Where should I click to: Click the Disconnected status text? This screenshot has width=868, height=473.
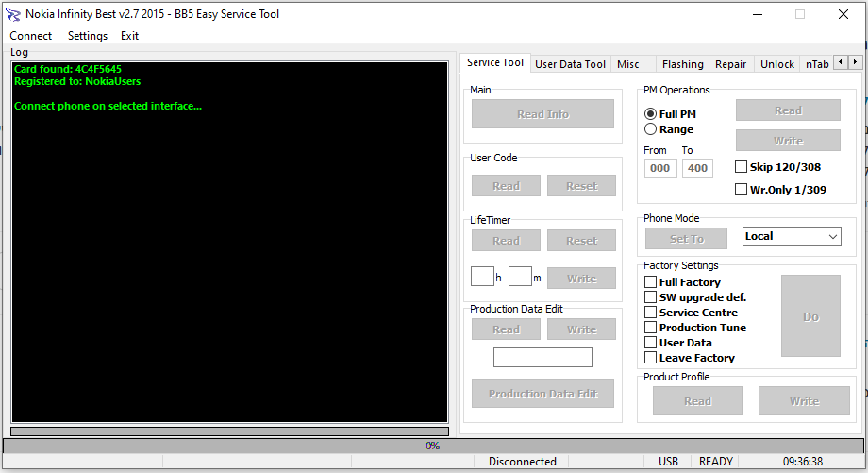(522, 462)
